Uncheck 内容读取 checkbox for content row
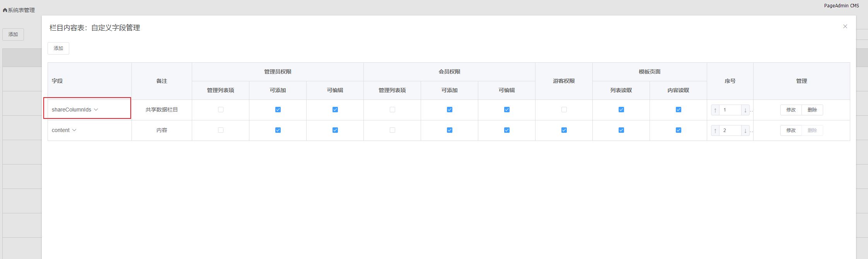The width and height of the screenshot is (868, 259). [x=678, y=130]
